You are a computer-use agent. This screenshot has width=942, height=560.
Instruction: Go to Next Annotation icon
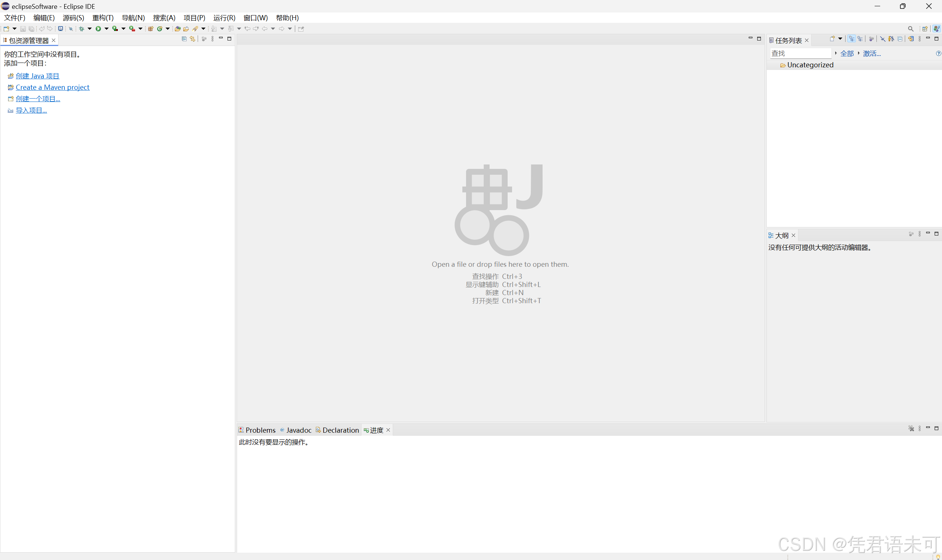[214, 29]
